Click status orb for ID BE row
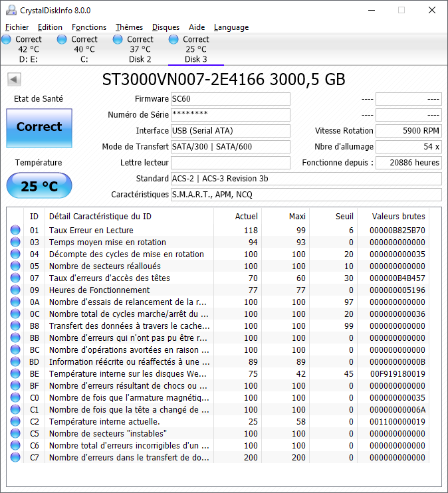The image size is (448, 493). point(15,373)
